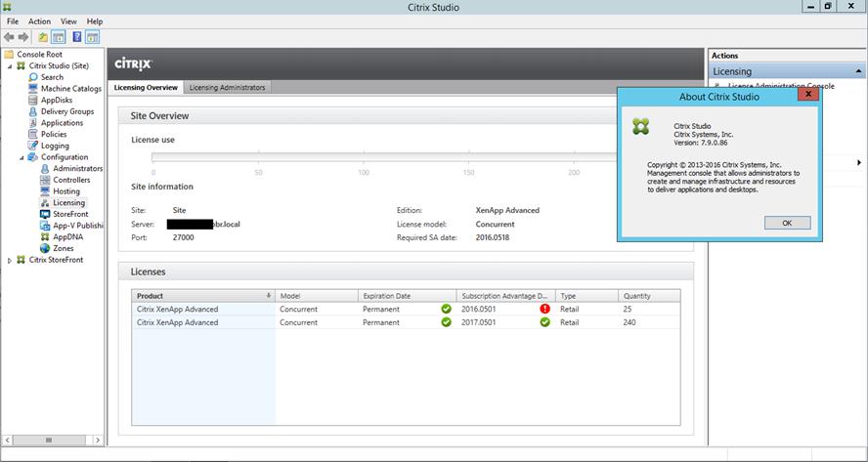Image resolution: width=868 pixels, height=462 pixels.
Task: Click OK in the About Citrix Studio dialog
Action: 787,223
